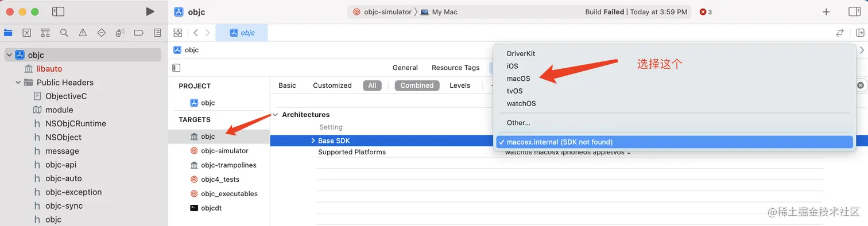Choose macOS from the SDK menu
The image size is (868, 226).
click(518, 78)
